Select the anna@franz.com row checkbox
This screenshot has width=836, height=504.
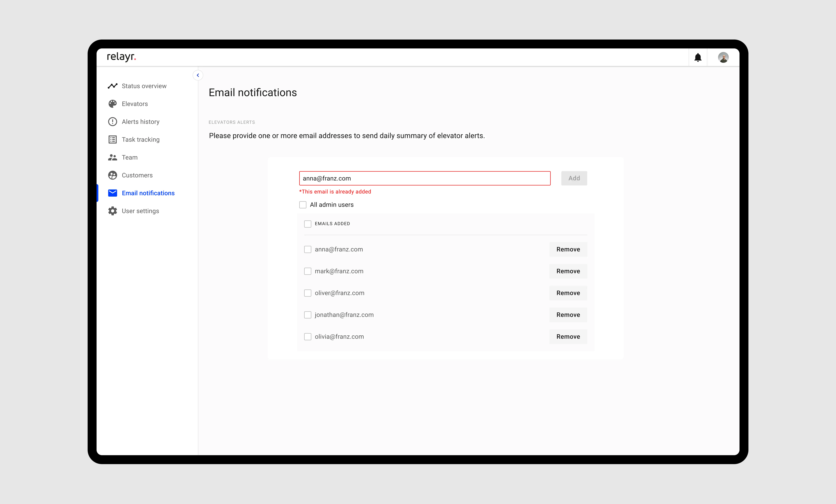click(307, 249)
